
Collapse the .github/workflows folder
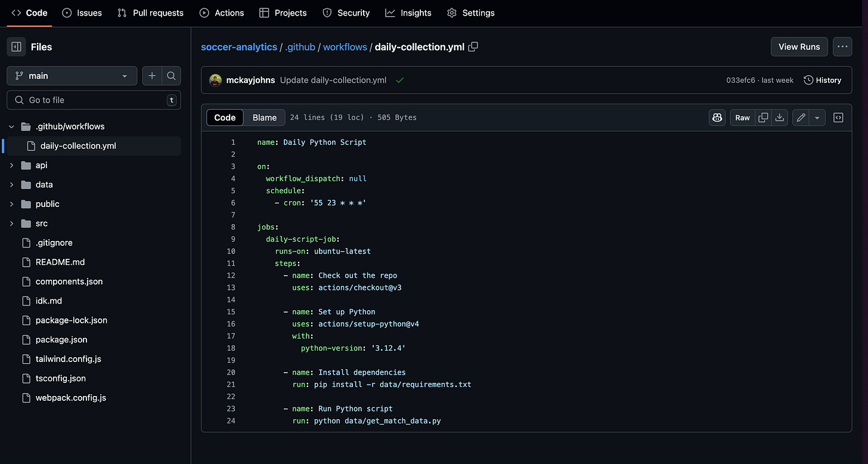click(11, 126)
